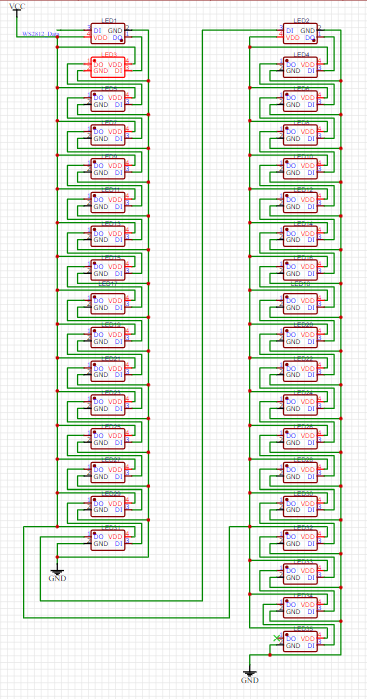Select the LED31 component

click(x=108, y=540)
